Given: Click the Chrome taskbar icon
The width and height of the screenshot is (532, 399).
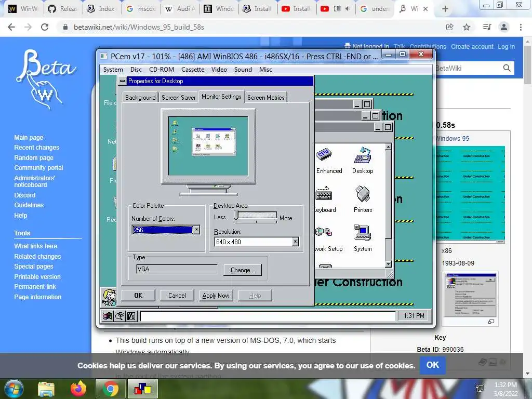Looking at the screenshot, I should (x=110, y=389).
